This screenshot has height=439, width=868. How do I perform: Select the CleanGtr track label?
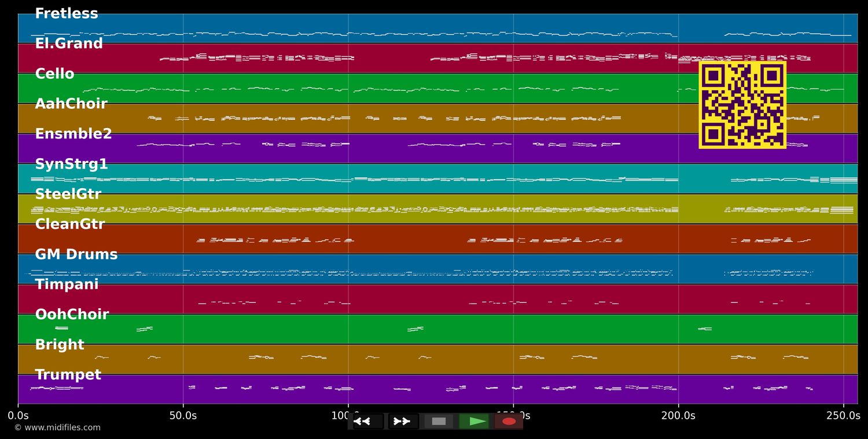[70, 225]
